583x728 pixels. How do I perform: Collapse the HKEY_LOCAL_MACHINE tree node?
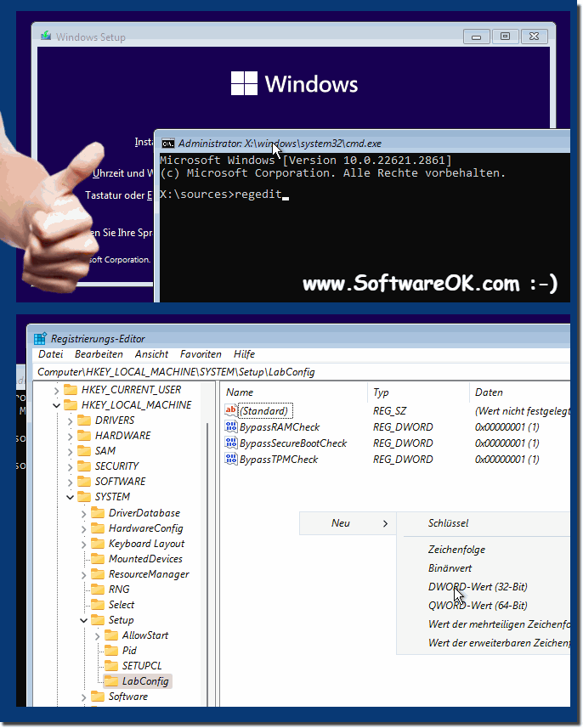[x=57, y=405]
